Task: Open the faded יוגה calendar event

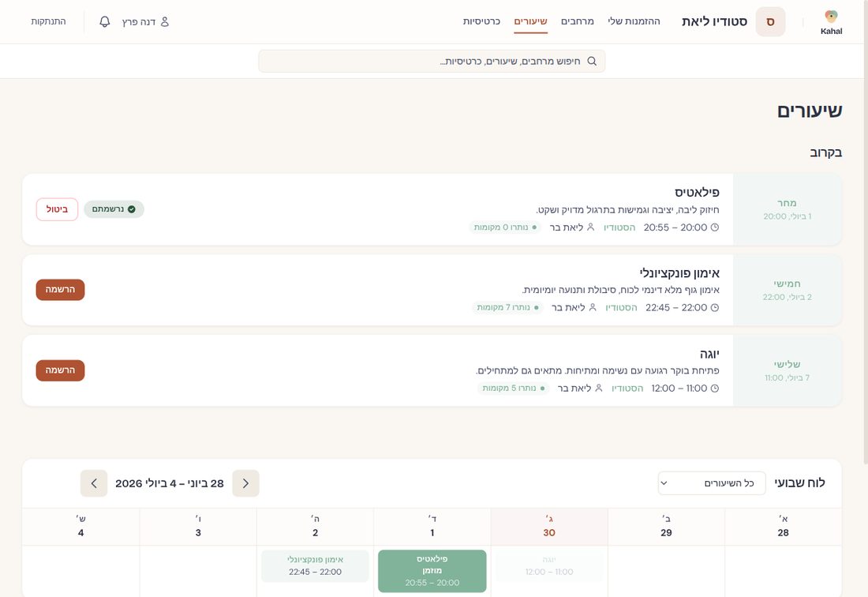Action: pyautogui.click(x=549, y=566)
